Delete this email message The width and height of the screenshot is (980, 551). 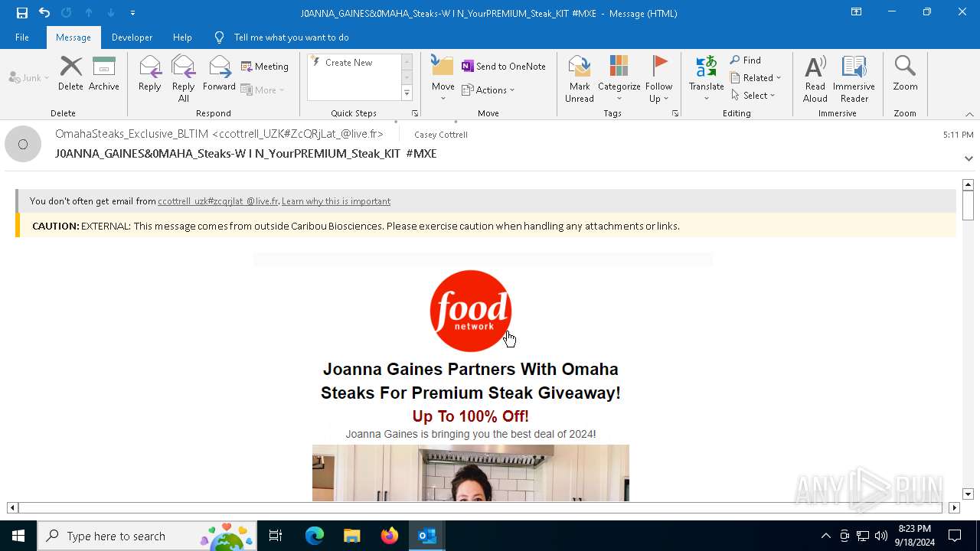click(70, 73)
